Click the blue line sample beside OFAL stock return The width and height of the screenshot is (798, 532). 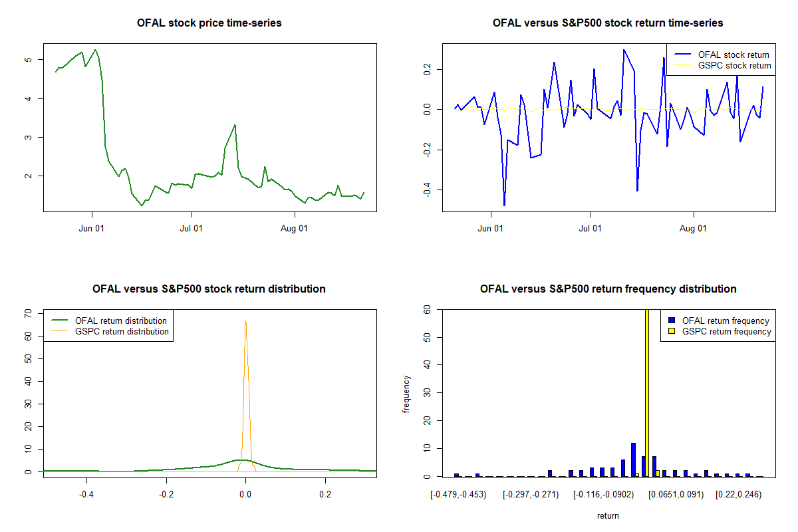point(682,55)
